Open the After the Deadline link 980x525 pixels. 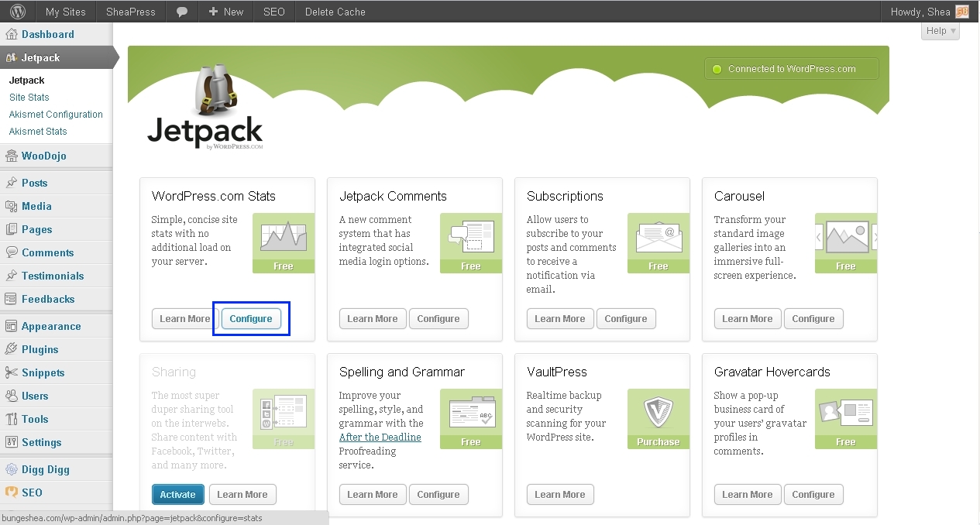coord(380,437)
